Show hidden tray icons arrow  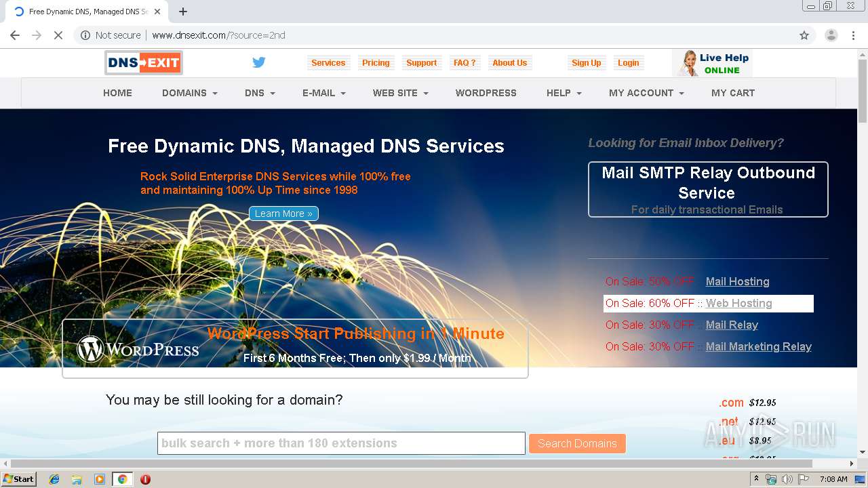coord(757,479)
